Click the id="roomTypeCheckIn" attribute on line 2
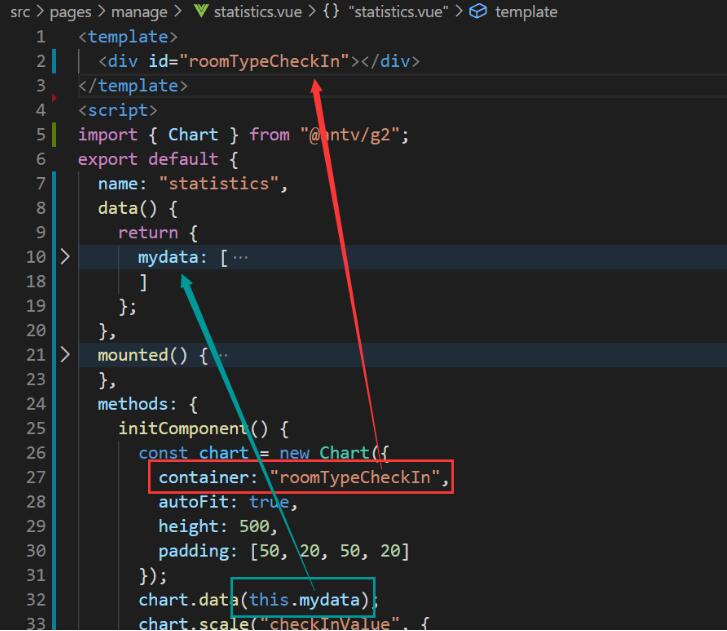Screen dimensions: 727x631 [x=249, y=61]
